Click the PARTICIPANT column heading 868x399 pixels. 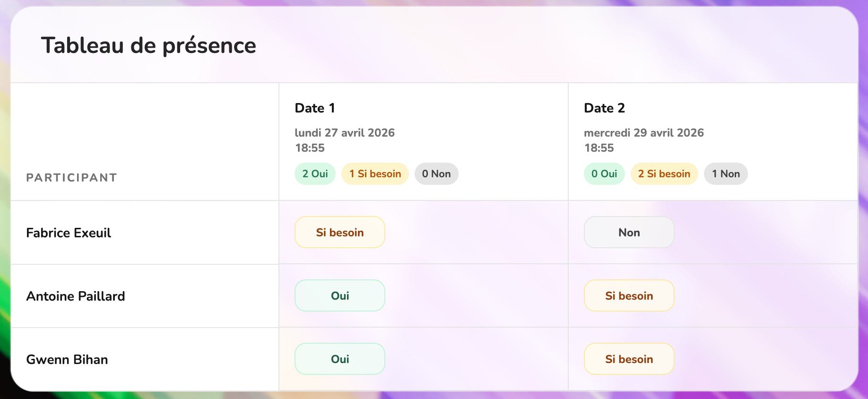pyautogui.click(x=71, y=178)
